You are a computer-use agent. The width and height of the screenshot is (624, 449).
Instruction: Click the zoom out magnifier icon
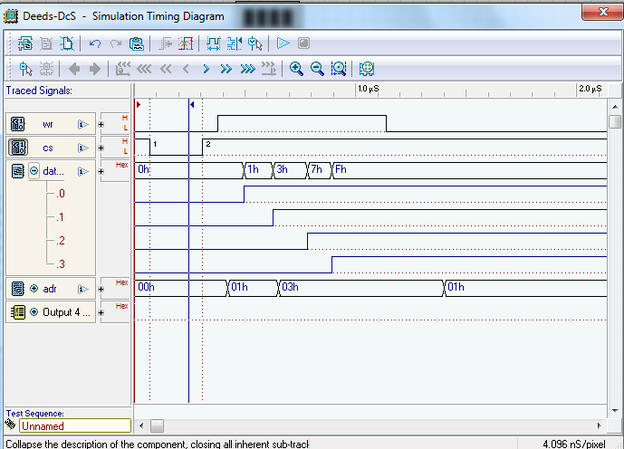click(x=317, y=69)
